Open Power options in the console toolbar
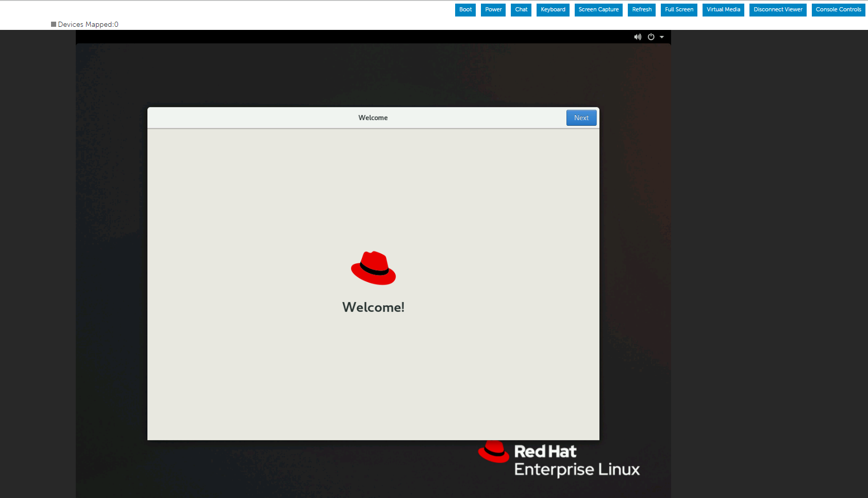Image resolution: width=868 pixels, height=498 pixels. [493, 9]
